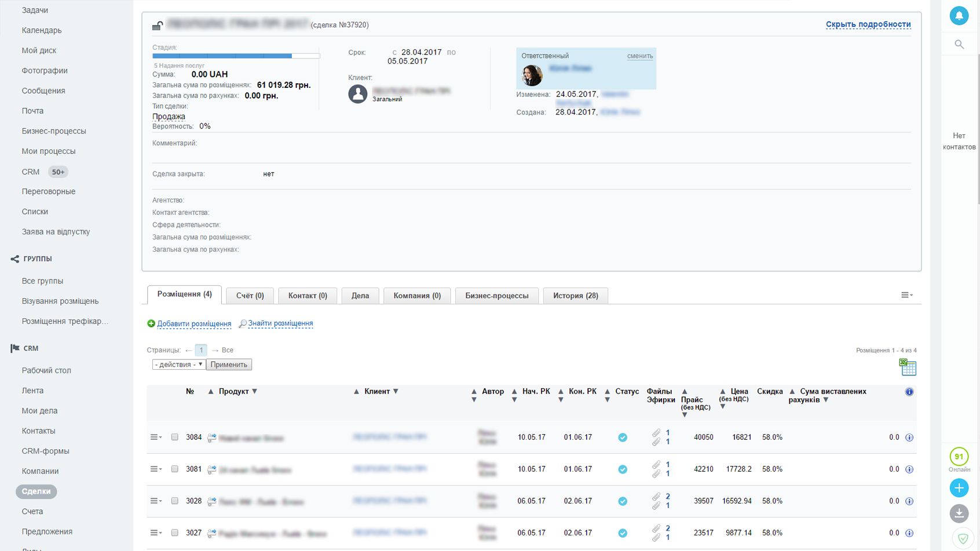Click Знайти розміщення link
This screenshot has height=551, width=980.
(280, 324)
